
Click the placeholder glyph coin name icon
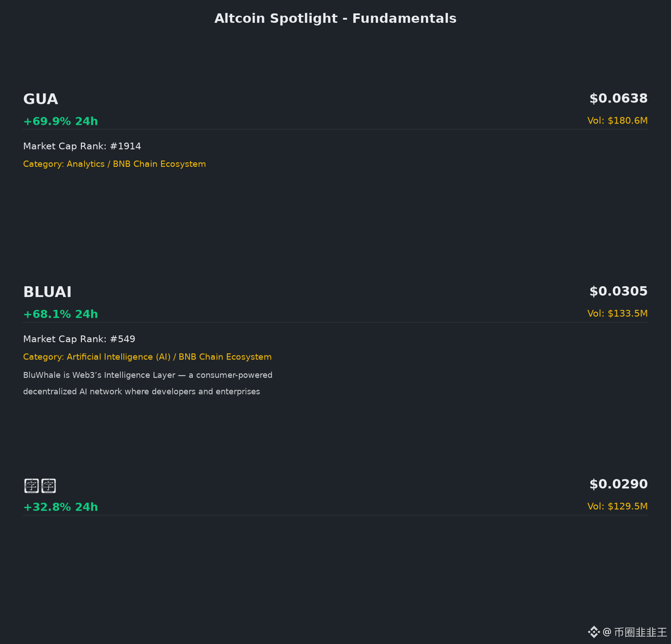[x=40, y=486]
